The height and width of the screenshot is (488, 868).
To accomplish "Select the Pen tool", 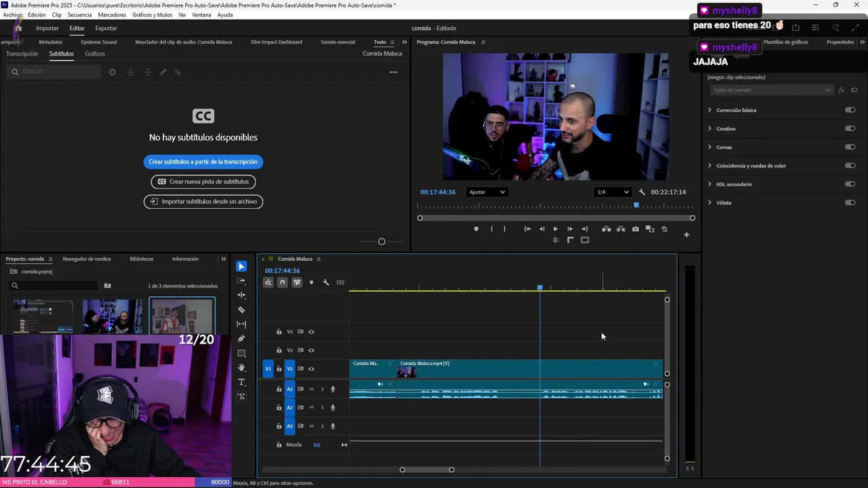I will (x=241, y=339).
